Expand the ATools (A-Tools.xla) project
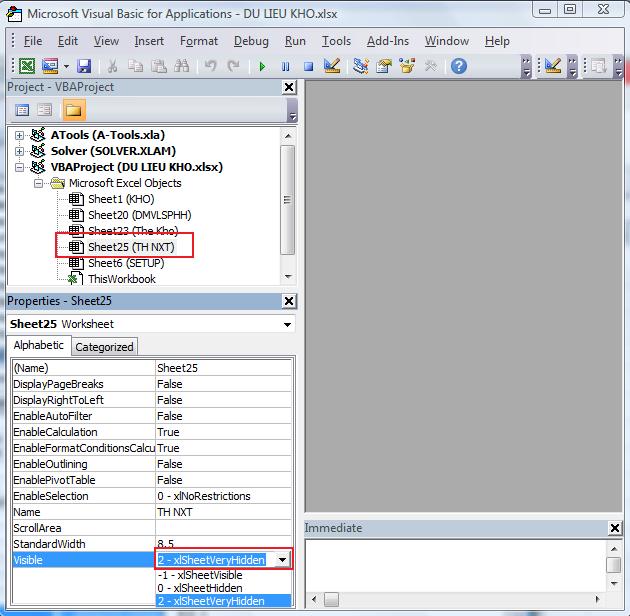This screenshot has height=616, width=630. (19, 135)
